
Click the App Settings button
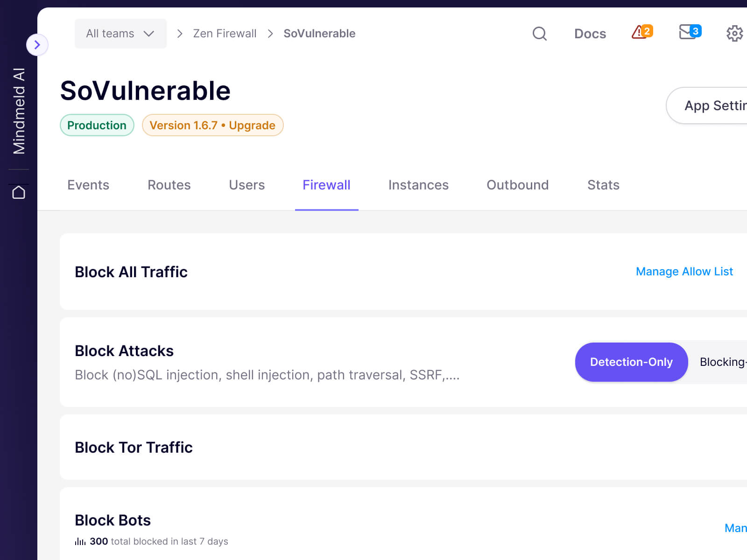click(707, 105)
